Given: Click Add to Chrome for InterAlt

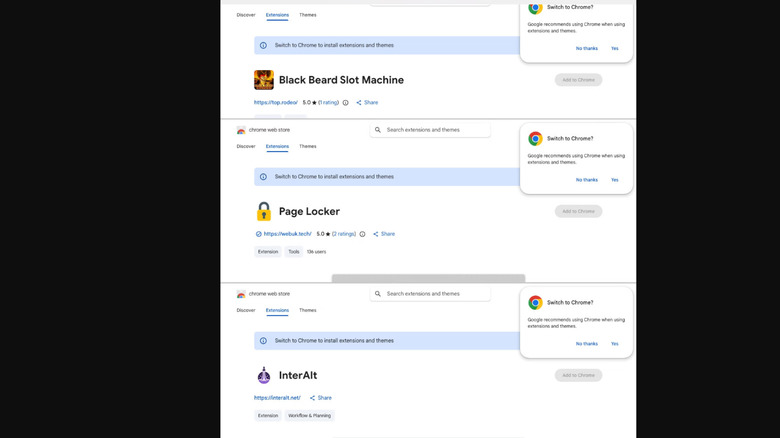Looking at the screenshot, I should (578, 375).
